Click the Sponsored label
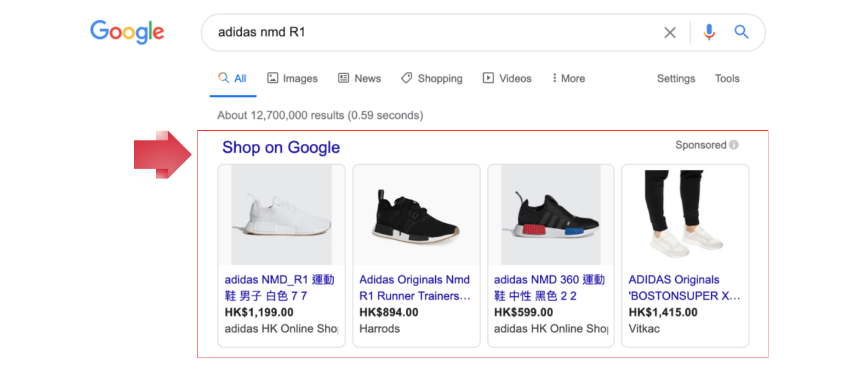The width and height of the screenshot is (868, 371). point(700,145)
